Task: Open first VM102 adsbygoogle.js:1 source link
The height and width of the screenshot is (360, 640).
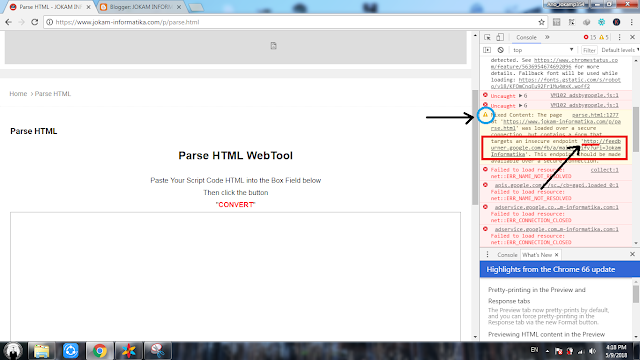Action: [x=584, y=95]
